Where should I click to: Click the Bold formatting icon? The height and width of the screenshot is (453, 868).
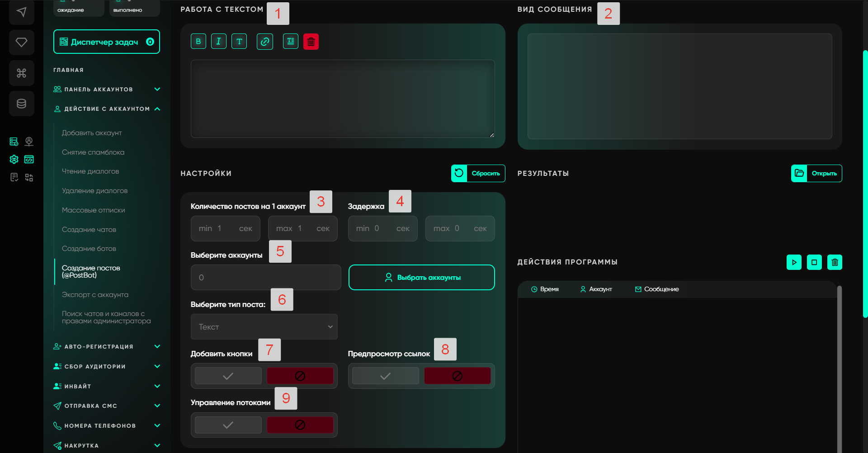coord(198,42)
